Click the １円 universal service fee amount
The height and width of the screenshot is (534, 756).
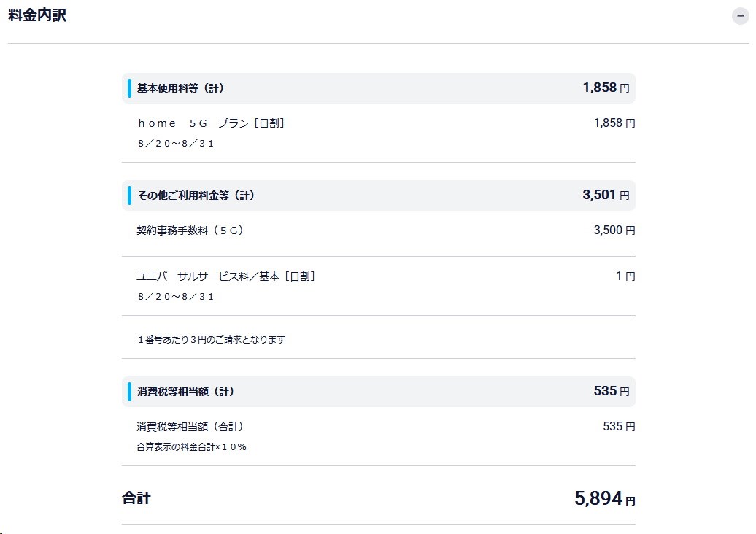tap(626, 276)
